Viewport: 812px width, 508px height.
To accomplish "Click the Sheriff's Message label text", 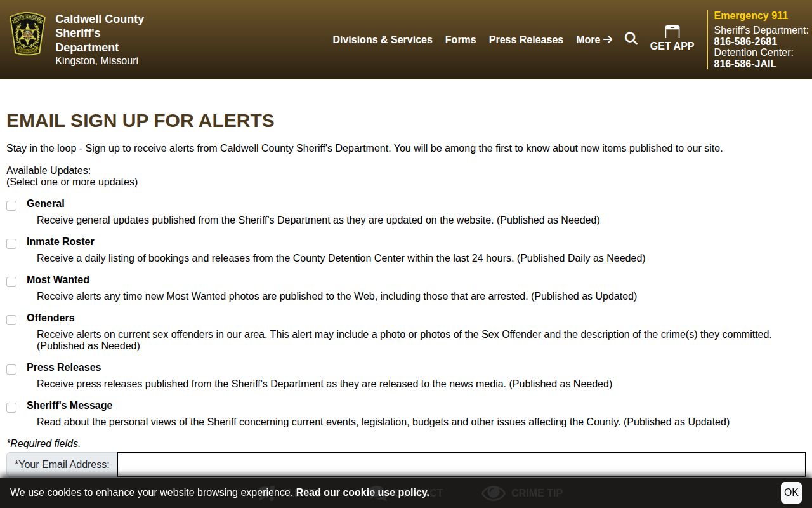I will pos(69,405).
